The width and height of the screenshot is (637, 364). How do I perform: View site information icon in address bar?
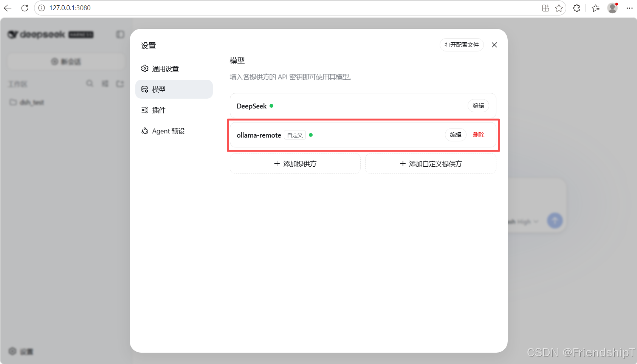[42, 8]
